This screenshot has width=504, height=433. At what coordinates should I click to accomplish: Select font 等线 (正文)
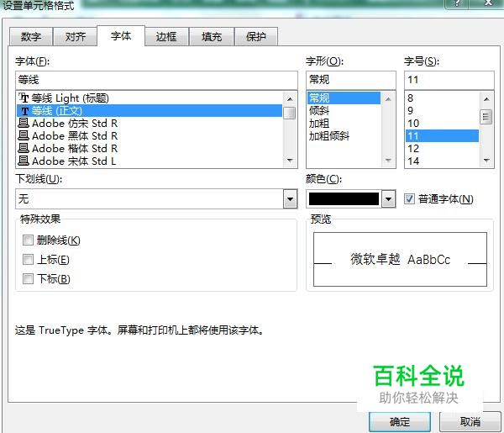(x=150, y=111)
